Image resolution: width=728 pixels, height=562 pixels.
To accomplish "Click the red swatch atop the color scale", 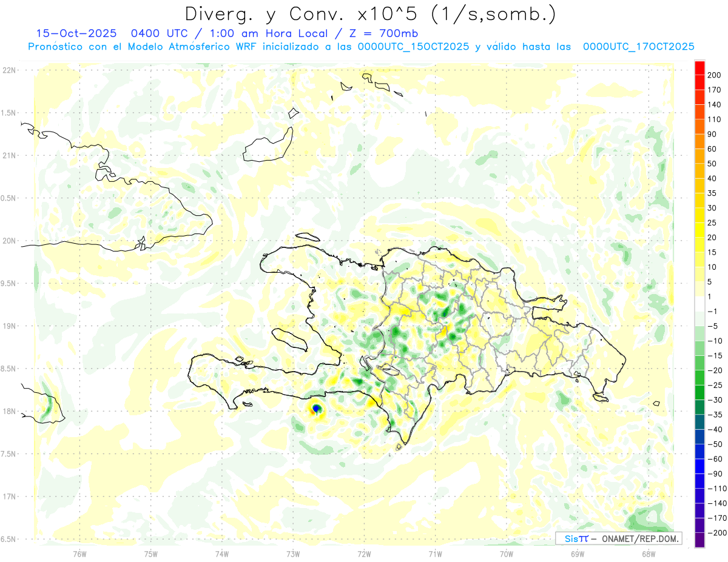I will pyautogui.click(x=699, y=67).
